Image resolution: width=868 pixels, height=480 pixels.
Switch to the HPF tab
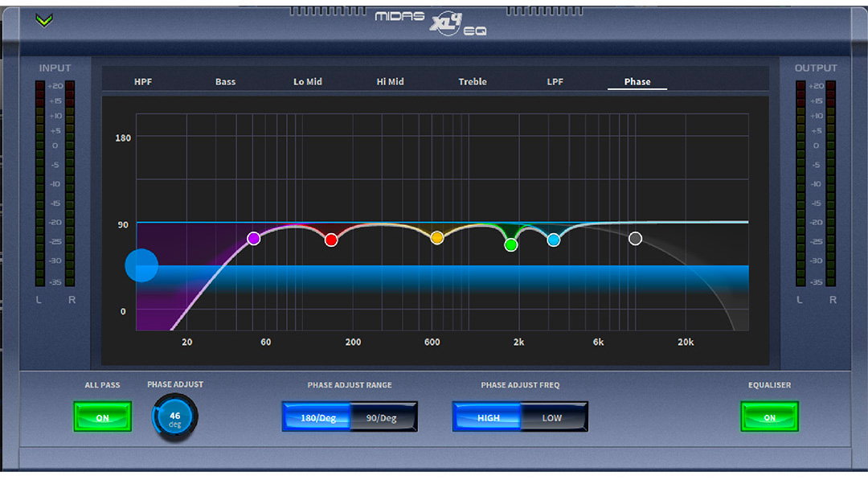point(143,82)
